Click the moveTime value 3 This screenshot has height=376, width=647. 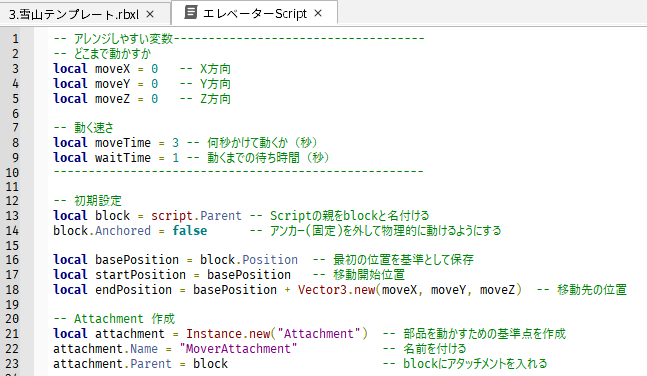(x=175, y=143)
